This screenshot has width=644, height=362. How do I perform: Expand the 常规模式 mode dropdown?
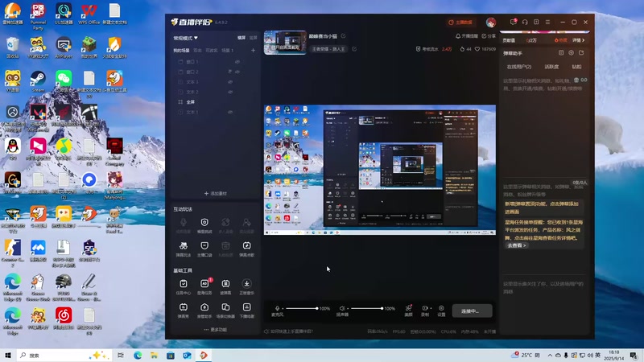point(185,38)
